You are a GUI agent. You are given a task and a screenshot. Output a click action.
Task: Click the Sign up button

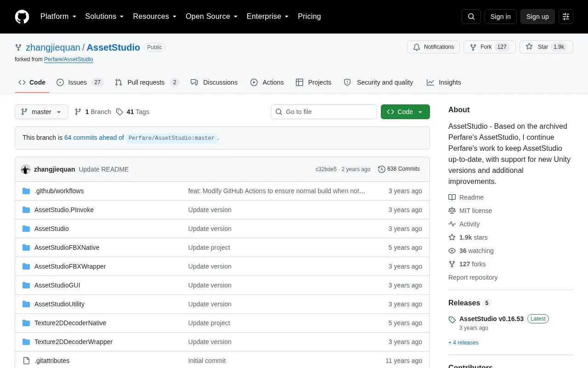(537, 17)
